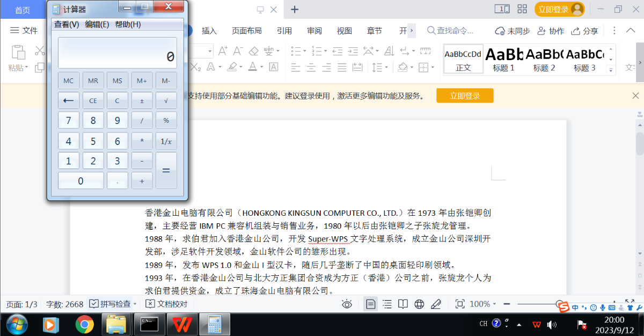Click the backspace arrow key in Calculator
The height and width of the screenshot is (336, 644).
[x=69, y=100]
